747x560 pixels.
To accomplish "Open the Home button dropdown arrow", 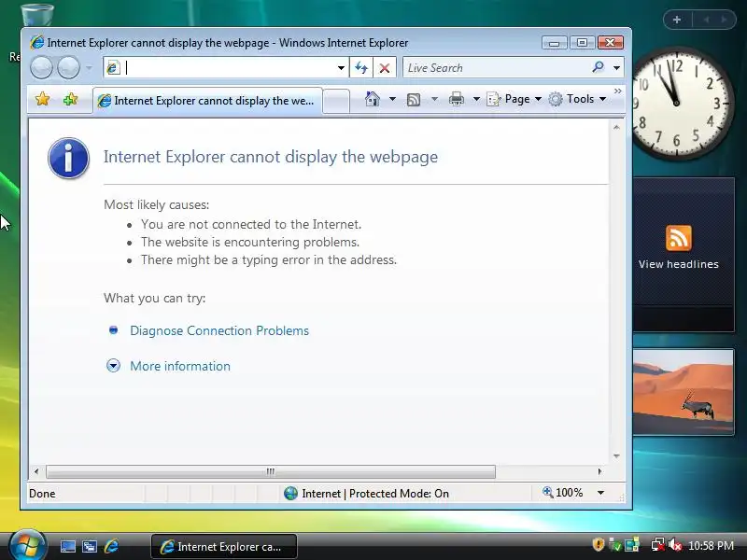I will tap(392, 99).
